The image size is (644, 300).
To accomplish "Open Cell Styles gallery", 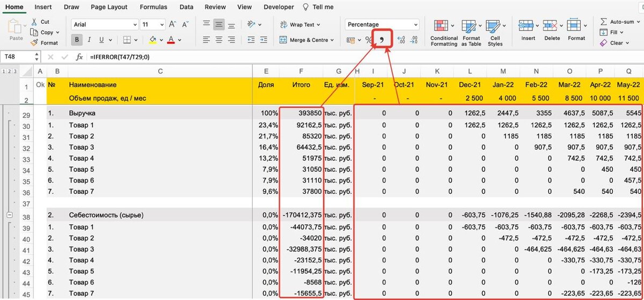I will 495,33.
